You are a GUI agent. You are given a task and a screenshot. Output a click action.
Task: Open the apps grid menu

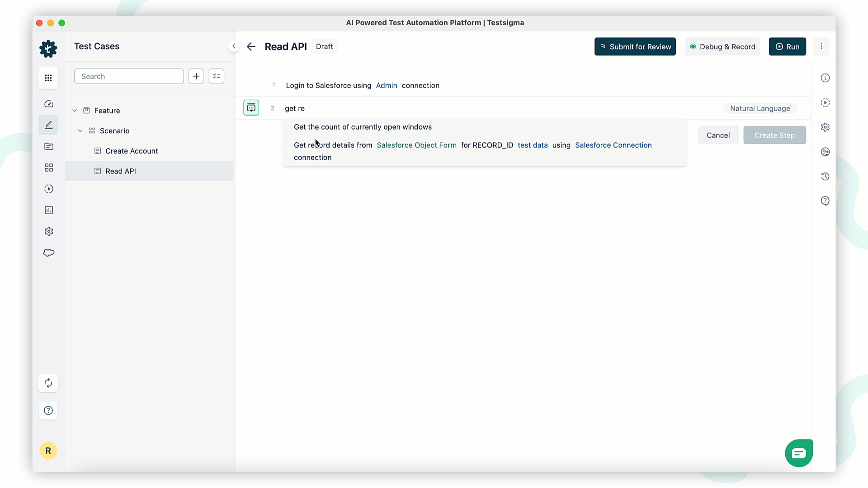coord(48,78)
